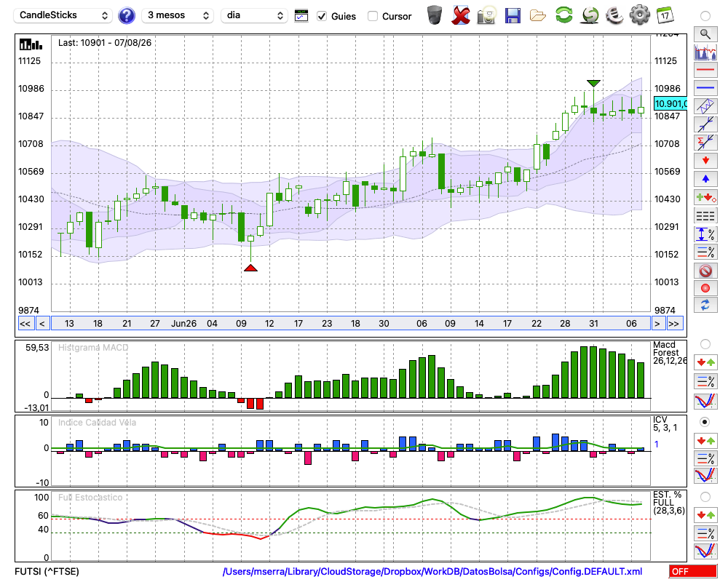Click the calendar icon showing 17

point(665,15)
